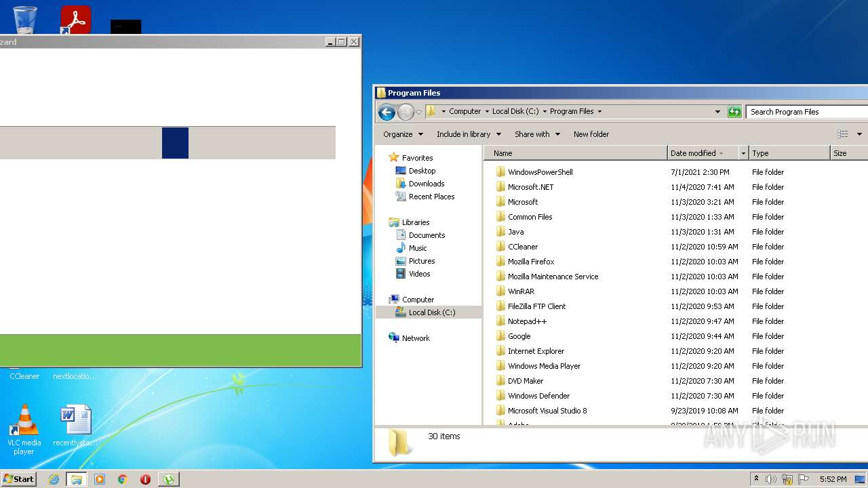
Task: Open the Recycle Bin desktop icon
Action: (x=25, y=20)
